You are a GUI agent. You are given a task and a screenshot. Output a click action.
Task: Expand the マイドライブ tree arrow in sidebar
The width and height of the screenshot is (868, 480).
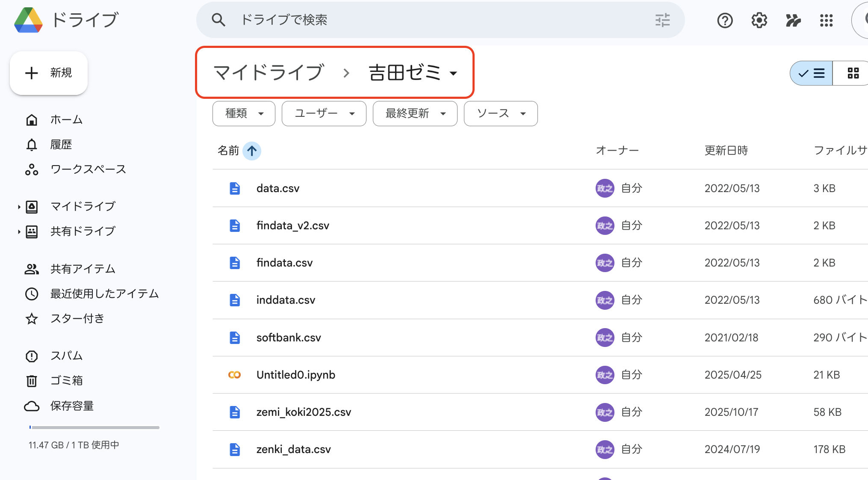19,207
